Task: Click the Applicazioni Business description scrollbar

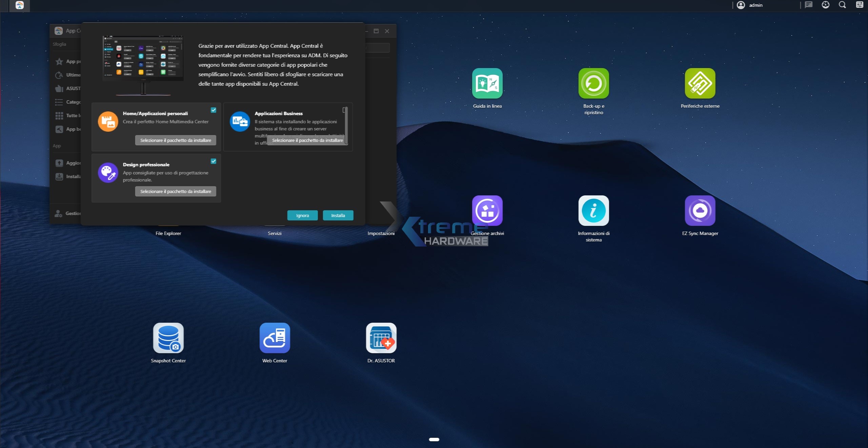Action: (x=346, y=125)
